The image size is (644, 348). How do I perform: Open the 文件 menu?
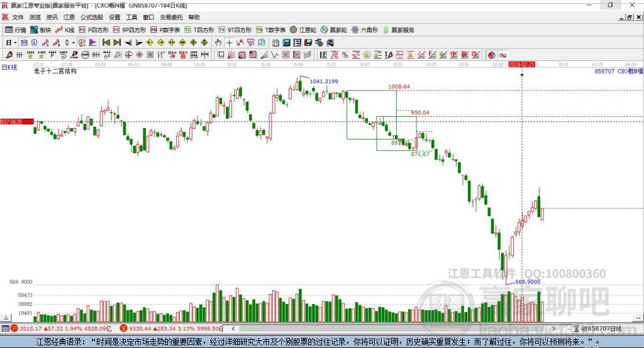coord(18,17)
